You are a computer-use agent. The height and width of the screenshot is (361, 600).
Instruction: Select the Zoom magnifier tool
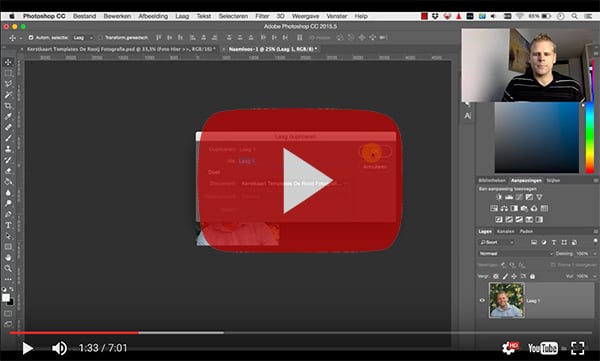(8, 268)
